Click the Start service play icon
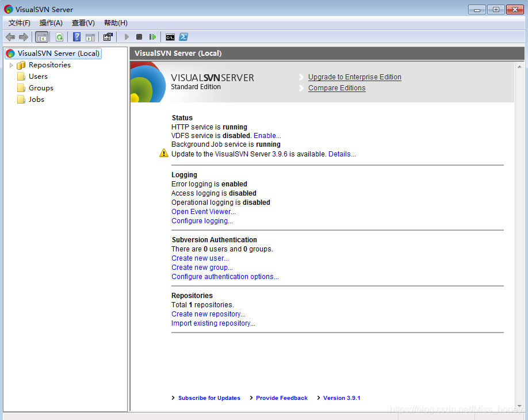Image resolution: width=528 pixels, height=420 pixels. (x=127, y=37)
